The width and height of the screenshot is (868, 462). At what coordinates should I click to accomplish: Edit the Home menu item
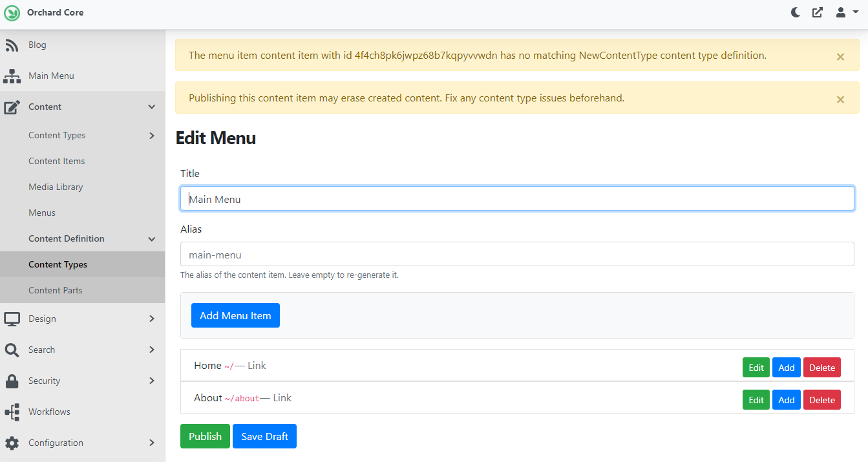(x=756, y=368)
